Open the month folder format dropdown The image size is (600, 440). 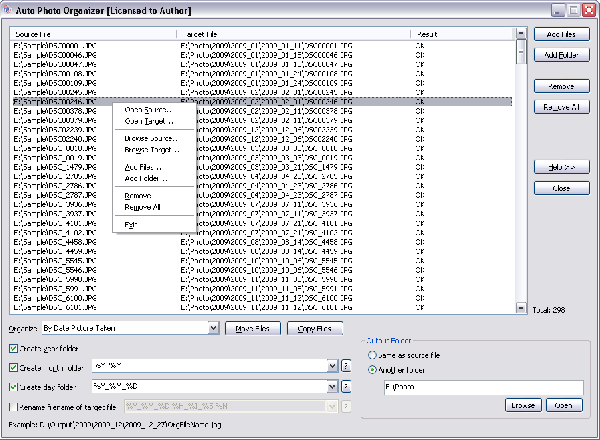[332, 366]
